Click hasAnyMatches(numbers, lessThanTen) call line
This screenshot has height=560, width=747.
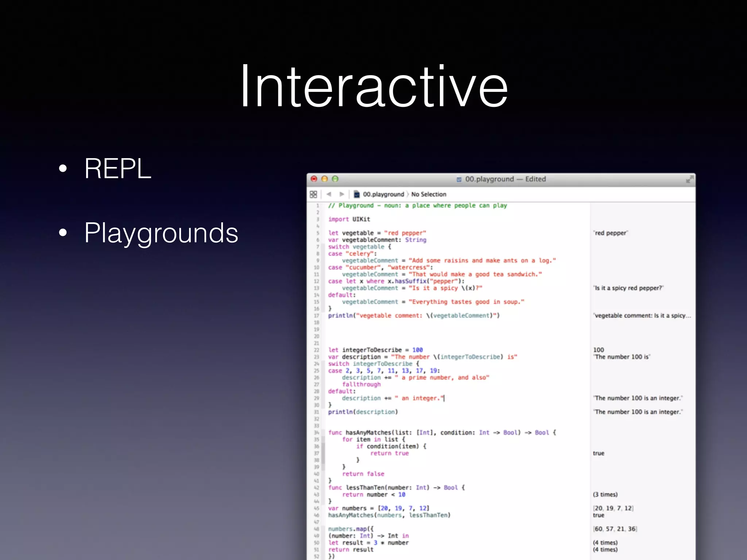tap(389, 515)
